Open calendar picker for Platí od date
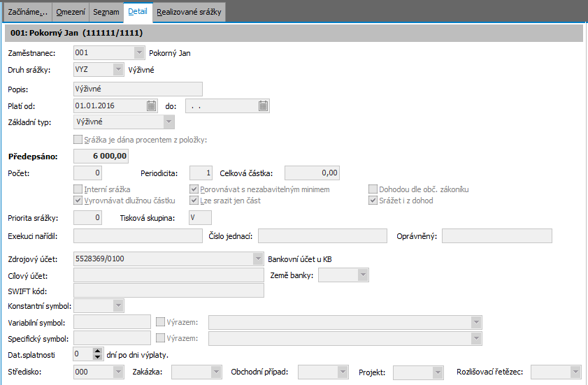The height and width of the screenshot is (385, 588). [x=151, y=106]
